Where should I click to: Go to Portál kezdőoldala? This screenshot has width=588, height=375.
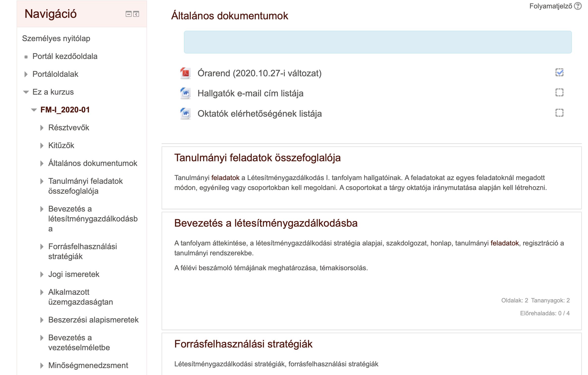coord(65,56)
